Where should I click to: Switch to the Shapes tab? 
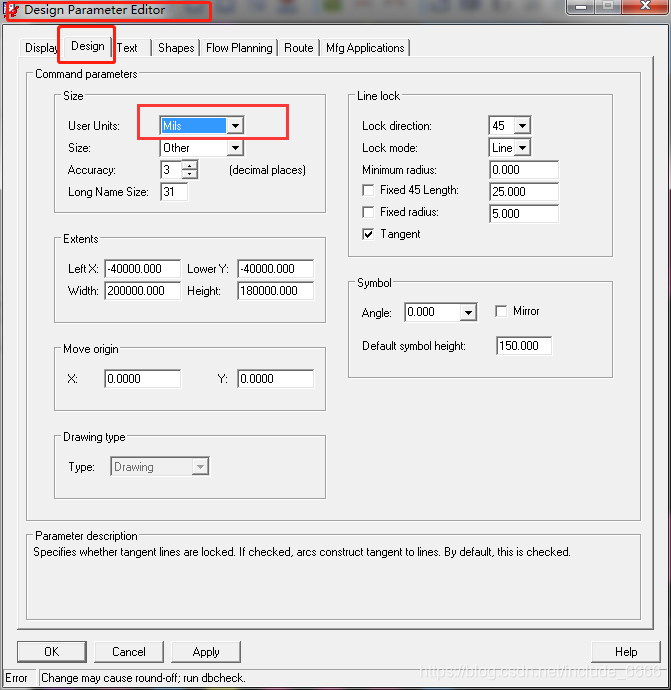pos(176,48)
